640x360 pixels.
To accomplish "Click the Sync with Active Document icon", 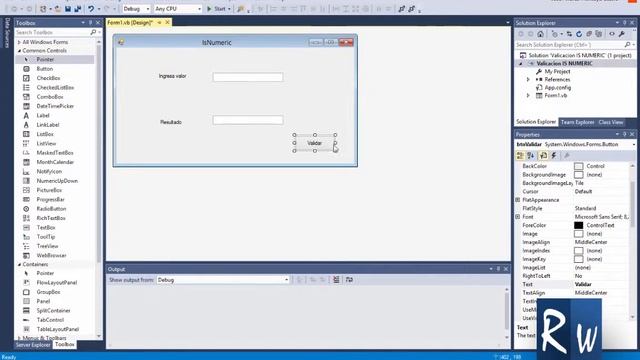I will click(x=569, y=34).
